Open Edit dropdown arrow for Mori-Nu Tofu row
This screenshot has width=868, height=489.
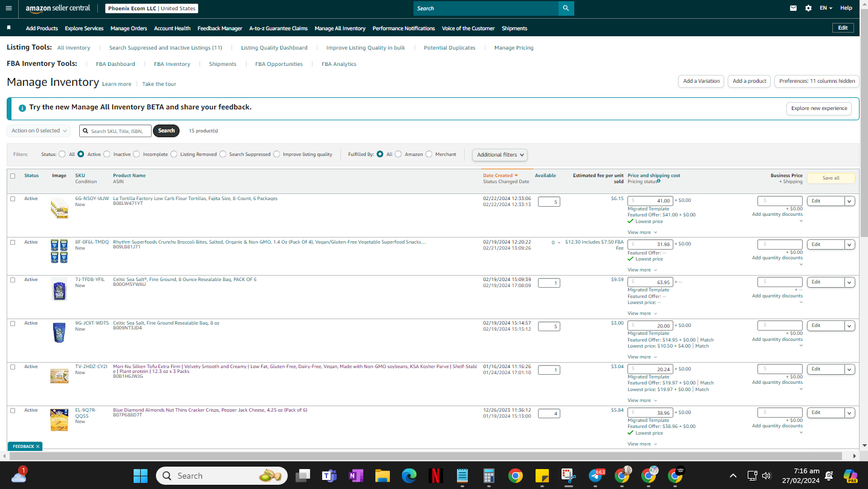850,369
